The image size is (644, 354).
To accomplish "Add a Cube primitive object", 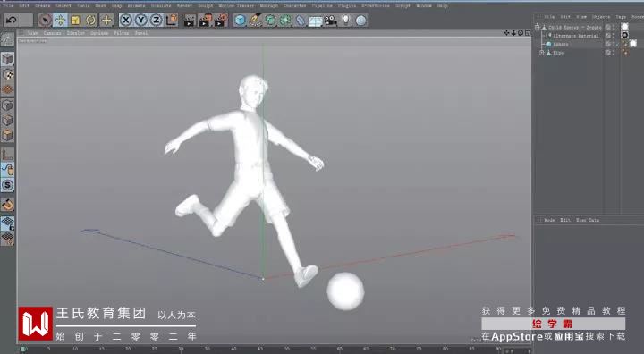I will point(241,21).
